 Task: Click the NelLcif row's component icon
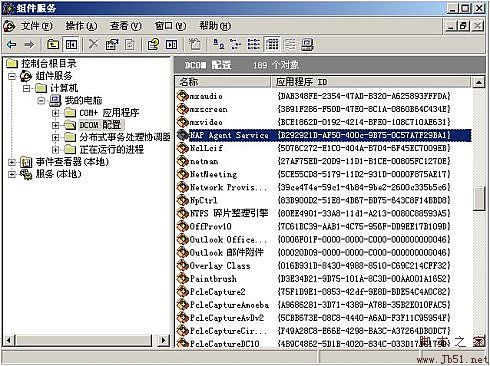183,148
